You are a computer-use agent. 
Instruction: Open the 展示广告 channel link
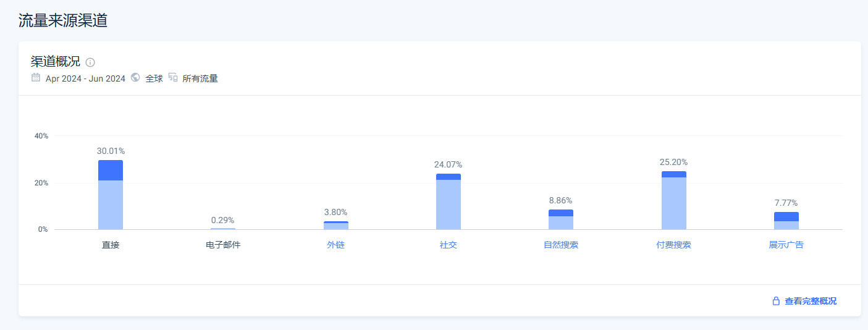click(786, 245)
